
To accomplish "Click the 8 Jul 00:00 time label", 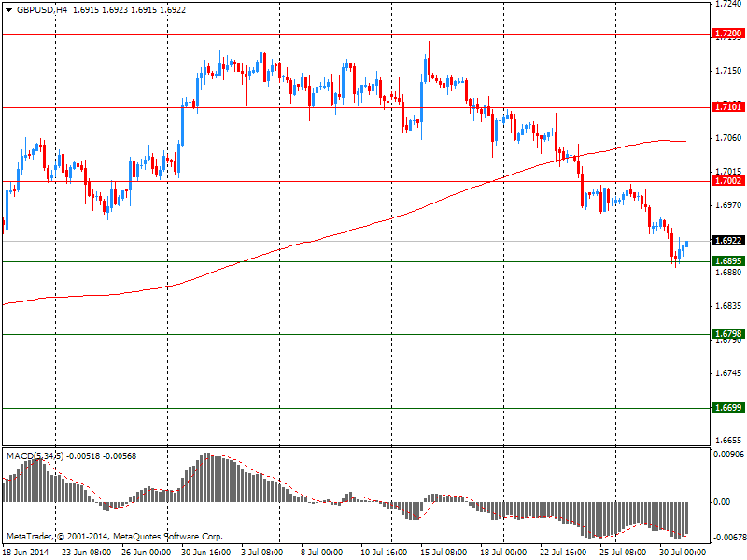I will tap(321, 552).
